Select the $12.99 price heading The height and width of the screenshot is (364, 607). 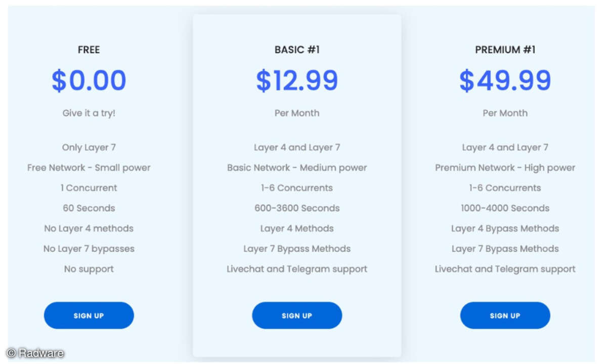click(297, 80)
